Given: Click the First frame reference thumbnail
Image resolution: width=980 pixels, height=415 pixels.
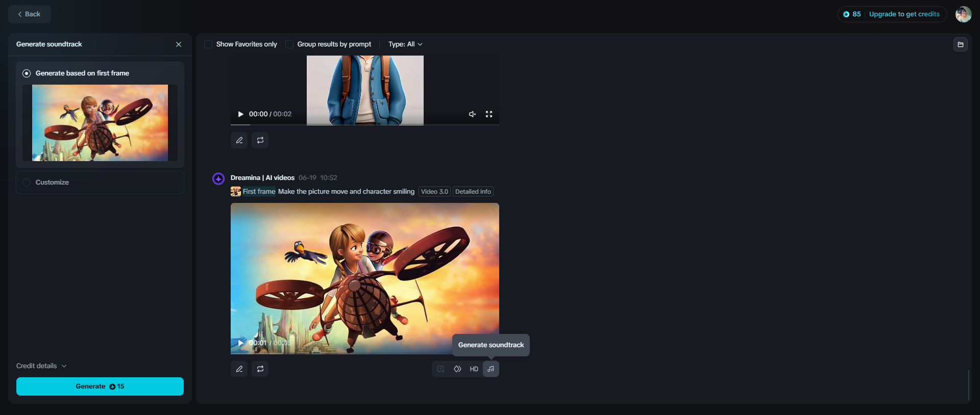Looking at the screenshot, I should 236,192.
